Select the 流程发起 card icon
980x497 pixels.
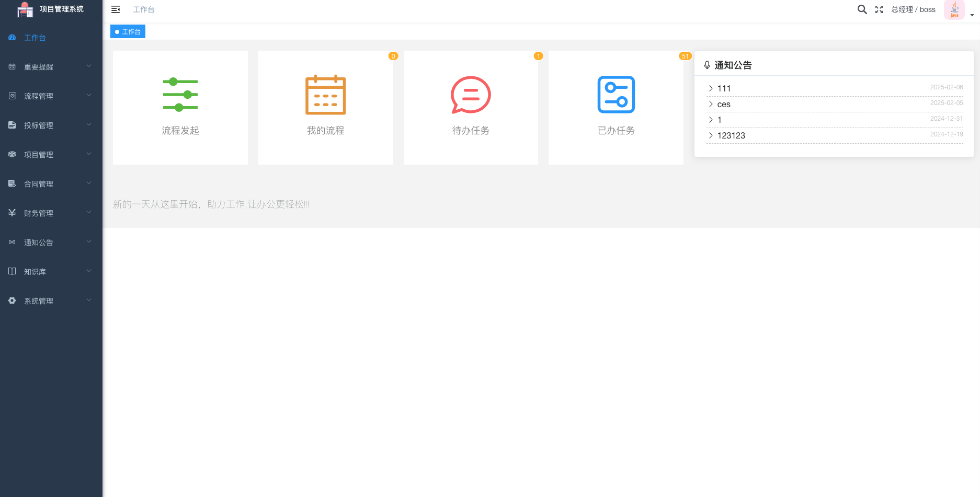point(180,95)
